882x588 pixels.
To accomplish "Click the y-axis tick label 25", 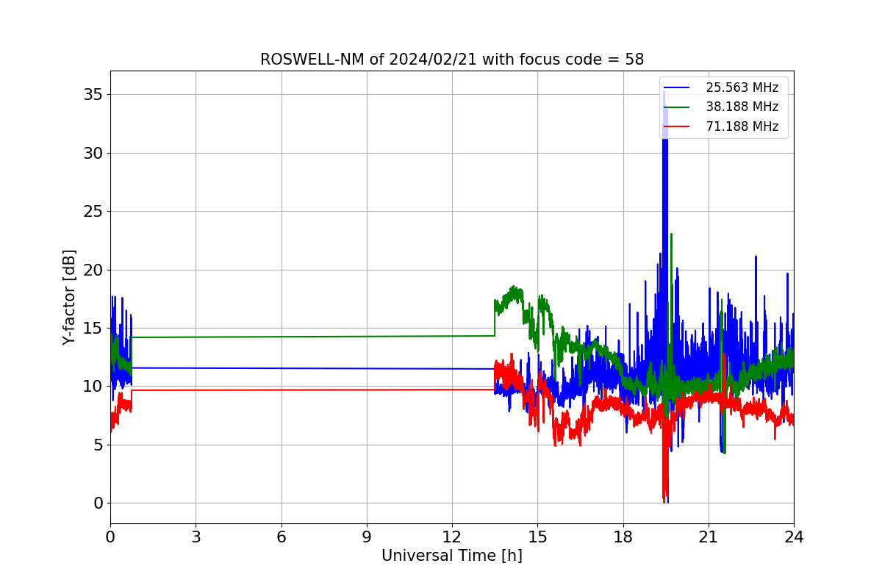I will [93, 212].
